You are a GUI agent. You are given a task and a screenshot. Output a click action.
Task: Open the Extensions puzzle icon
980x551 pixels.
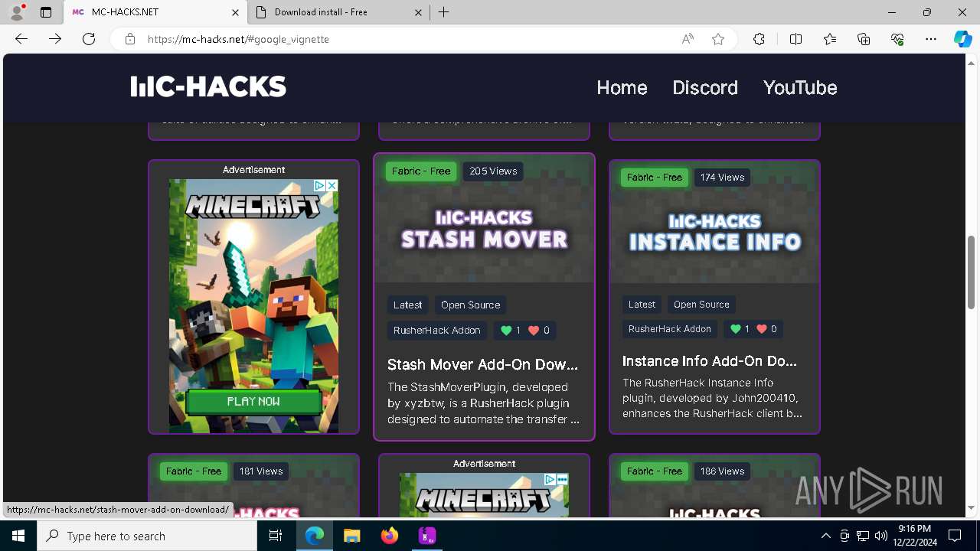759,39
